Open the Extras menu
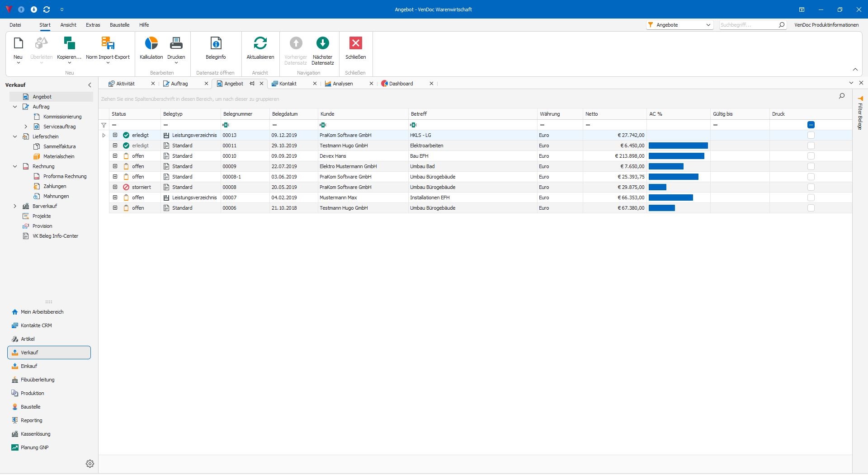The width and height of the screenshot is (868, 475). coord(93,25)
